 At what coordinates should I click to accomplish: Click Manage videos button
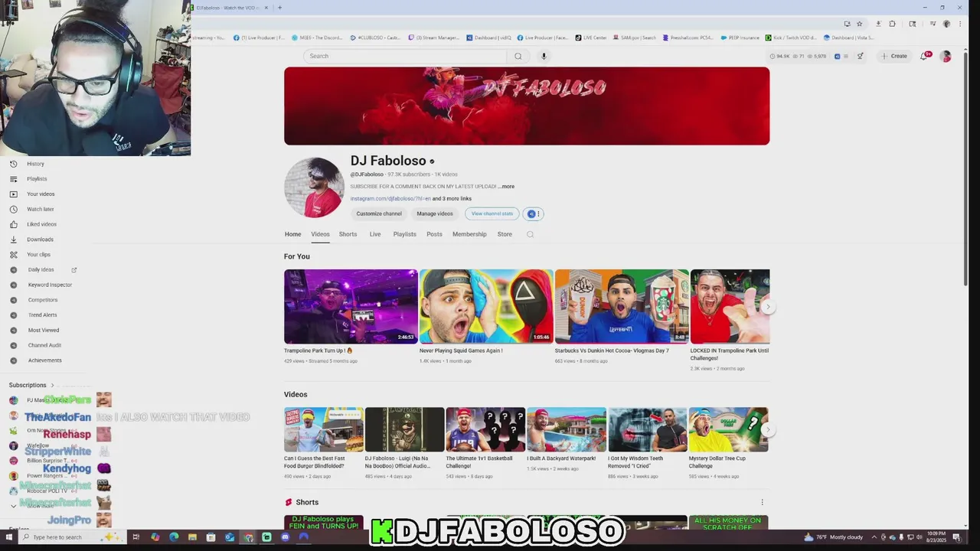435,214
